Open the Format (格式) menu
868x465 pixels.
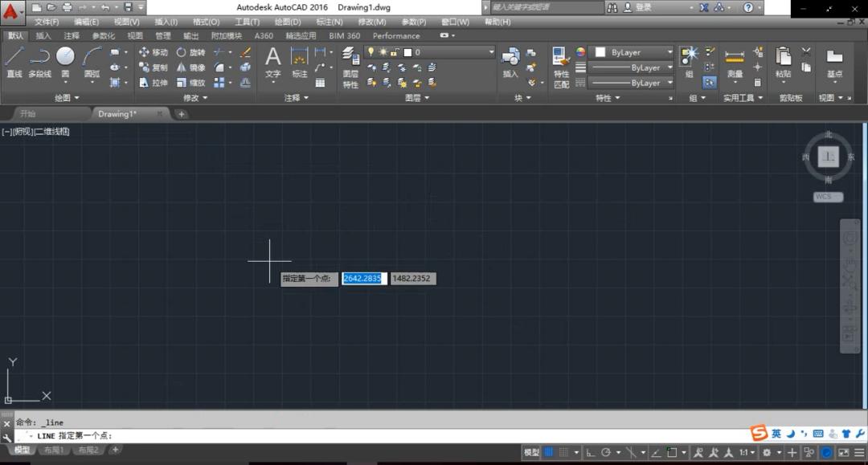point(206,22)
